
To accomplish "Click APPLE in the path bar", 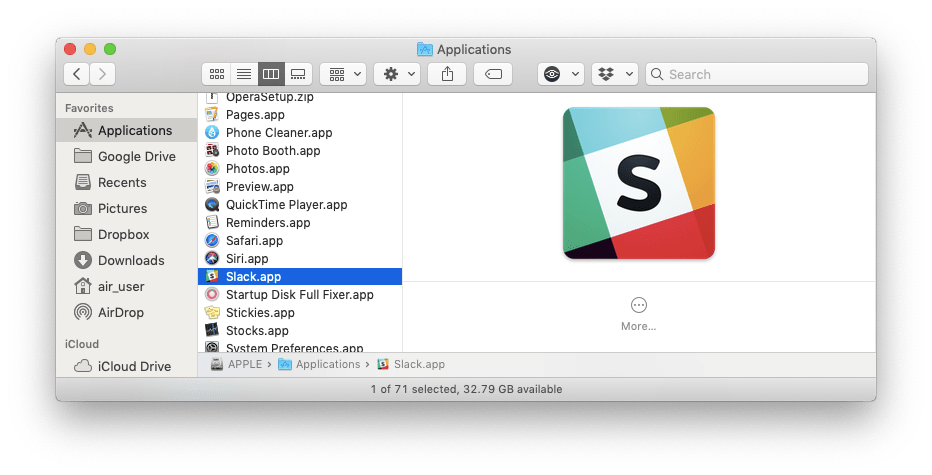I will point(237,364).
